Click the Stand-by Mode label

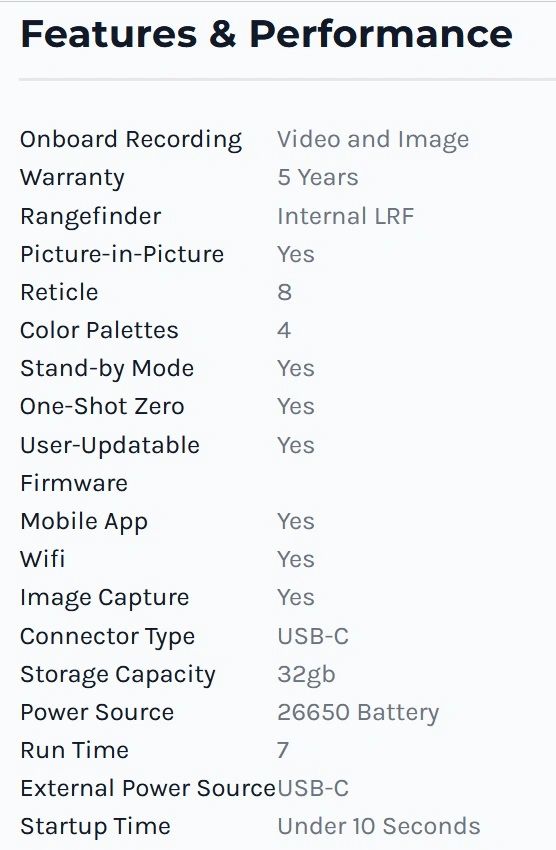pyautogui.click(x=107, y=369)
